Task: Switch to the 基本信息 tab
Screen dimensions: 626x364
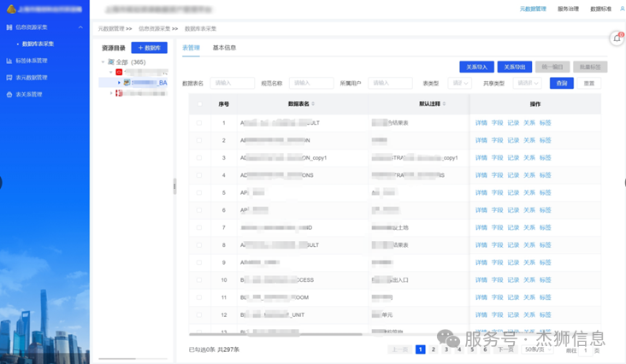Action: pyautogui.click(x=224, y=48)
